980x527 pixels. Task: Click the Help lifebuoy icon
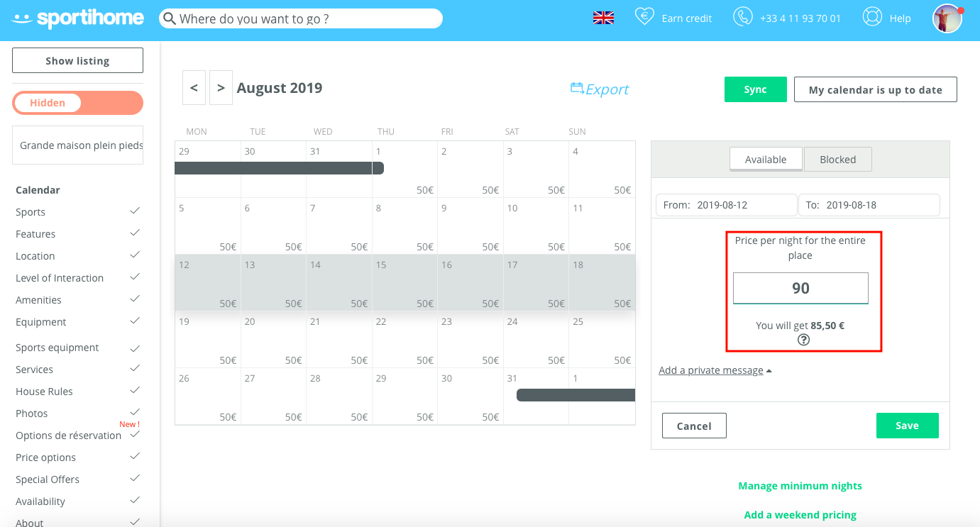pyautogui.click(x=871, y=17)
